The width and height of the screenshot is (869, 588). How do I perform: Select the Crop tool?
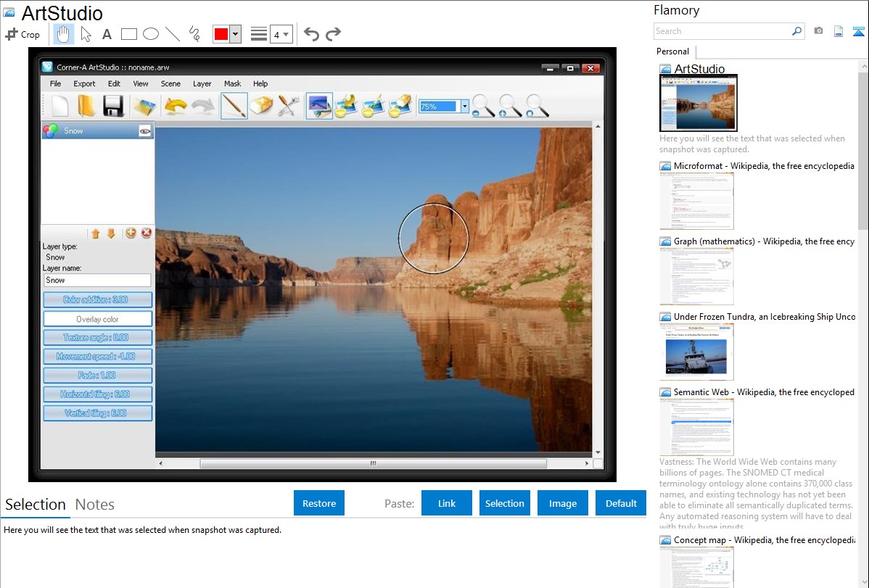tap(22, 34)
